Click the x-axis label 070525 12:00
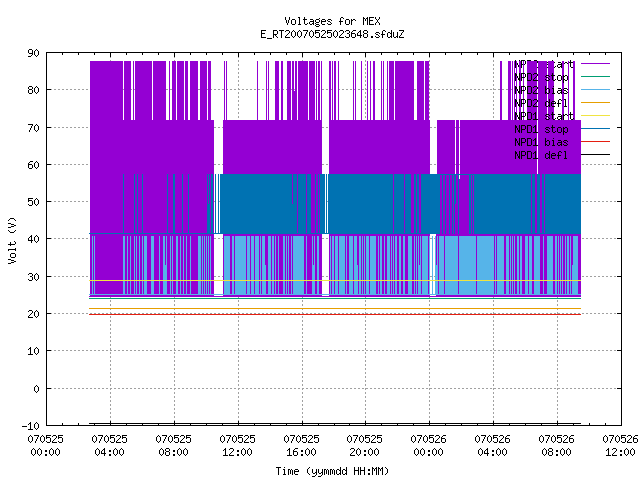 point(238,446)
